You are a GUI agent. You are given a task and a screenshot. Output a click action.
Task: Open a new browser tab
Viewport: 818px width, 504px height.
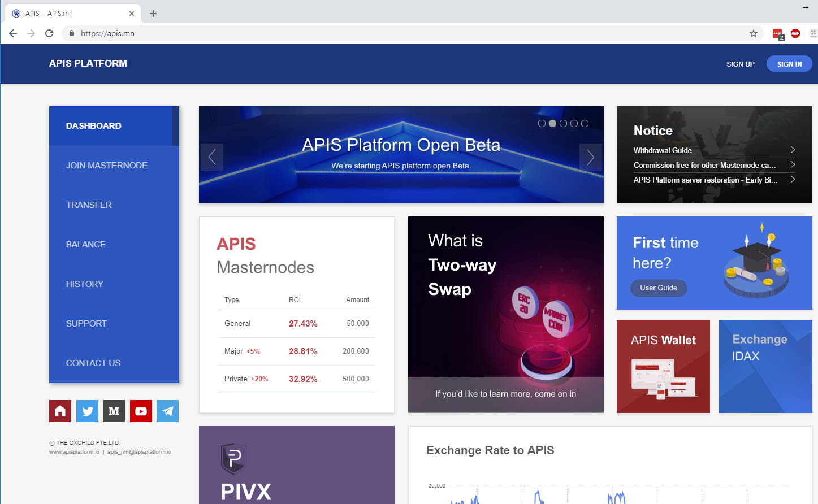(153, 14)
